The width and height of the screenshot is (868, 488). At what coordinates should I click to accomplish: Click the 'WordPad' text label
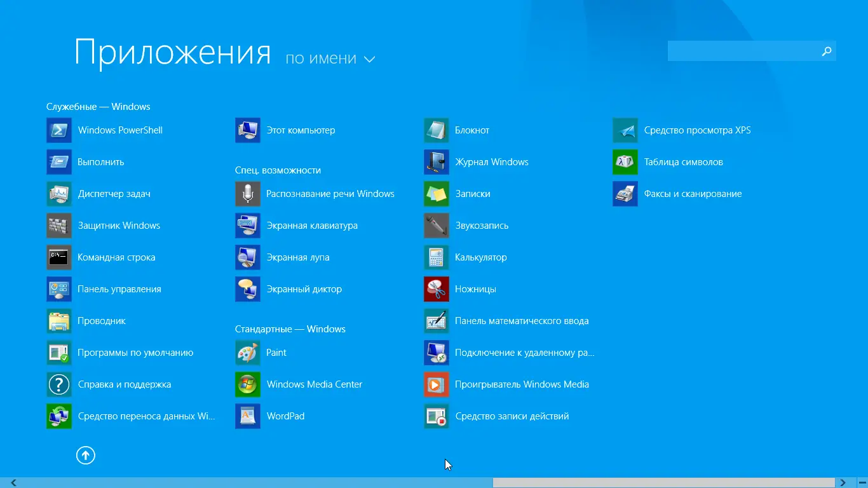tap(285, 416)
